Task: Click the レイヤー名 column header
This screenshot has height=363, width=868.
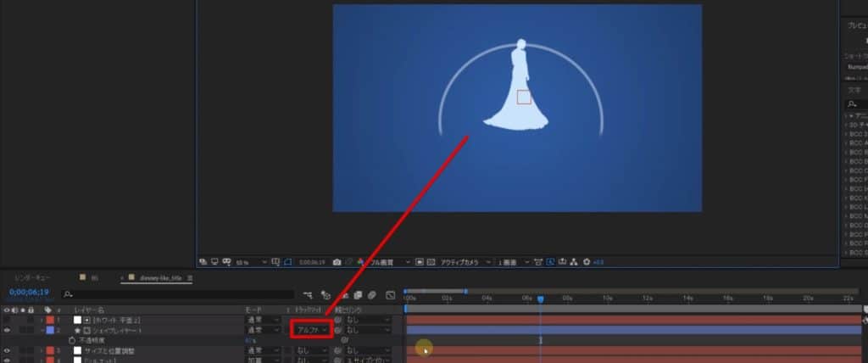Action: point(89,310)
